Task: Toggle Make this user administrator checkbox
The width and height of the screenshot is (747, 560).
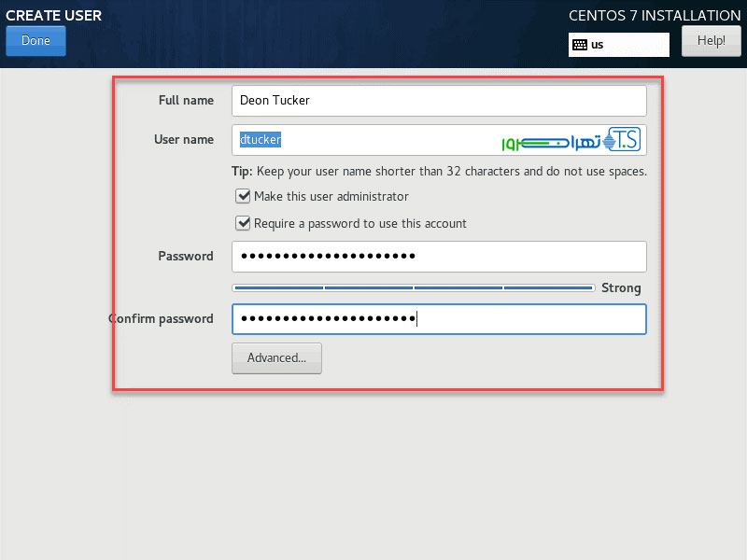Action: pyautogui.click(x=244, y=197)
